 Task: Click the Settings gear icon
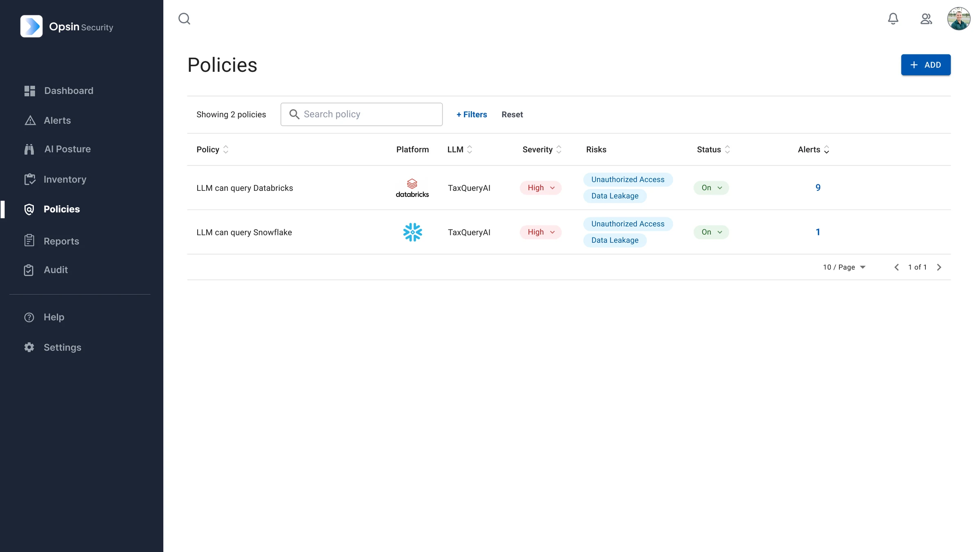point(29,347)
